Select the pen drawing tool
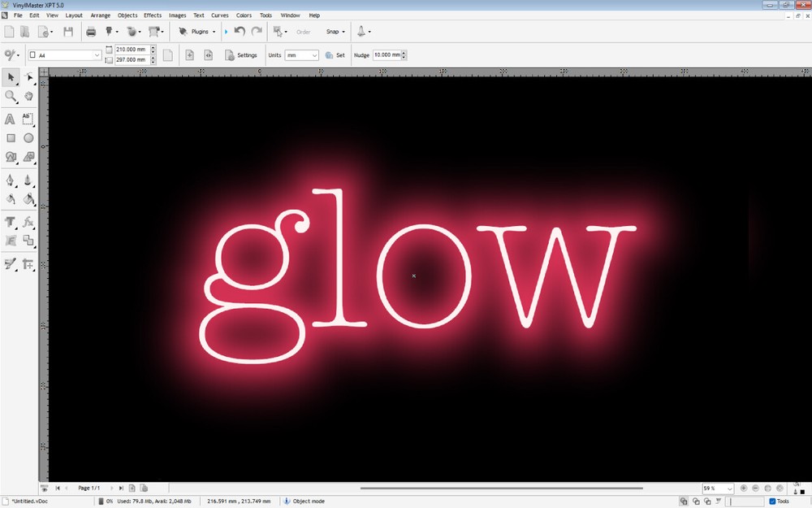This screenshot has height=508, width=812. click(x=11, y=180)
